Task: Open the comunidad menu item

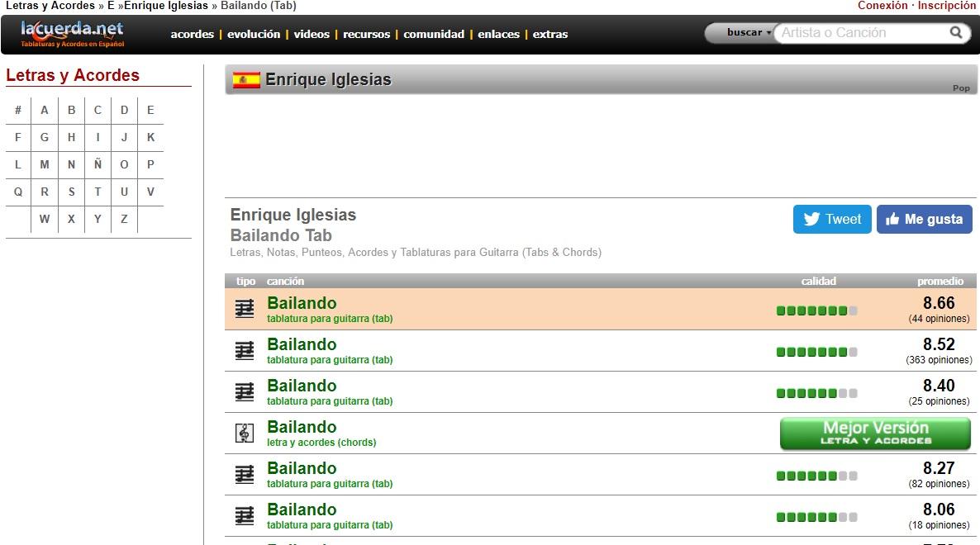Action: (434, 35)
